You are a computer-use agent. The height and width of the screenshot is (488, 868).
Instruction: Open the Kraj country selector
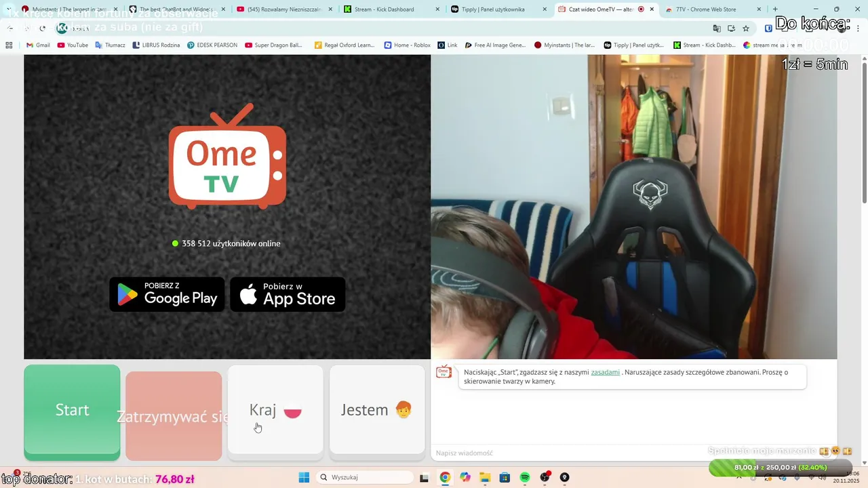coord(275,410)
